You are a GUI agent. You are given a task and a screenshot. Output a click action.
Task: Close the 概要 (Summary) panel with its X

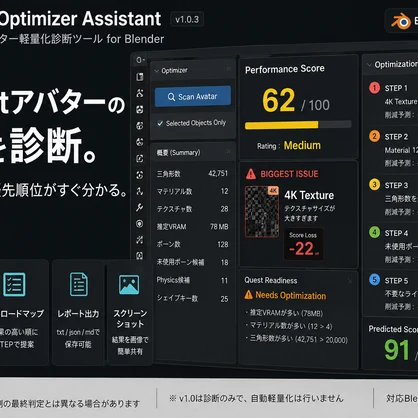tap(228, 152)
